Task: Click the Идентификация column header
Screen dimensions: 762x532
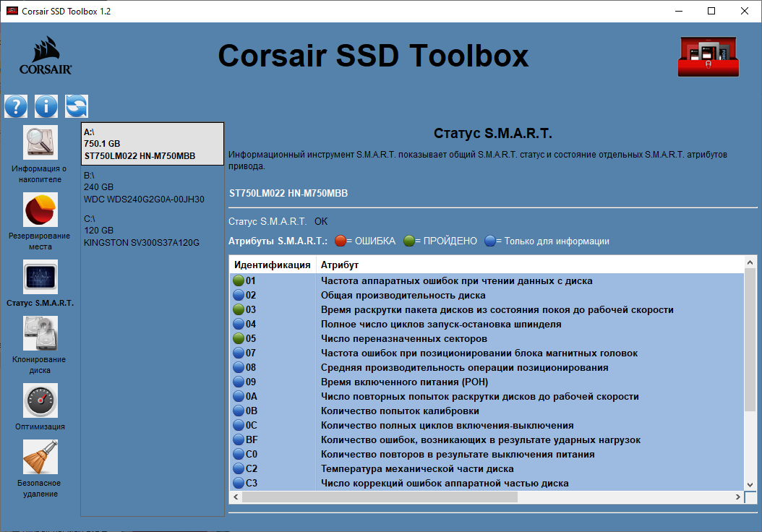Action: (272, 265)
